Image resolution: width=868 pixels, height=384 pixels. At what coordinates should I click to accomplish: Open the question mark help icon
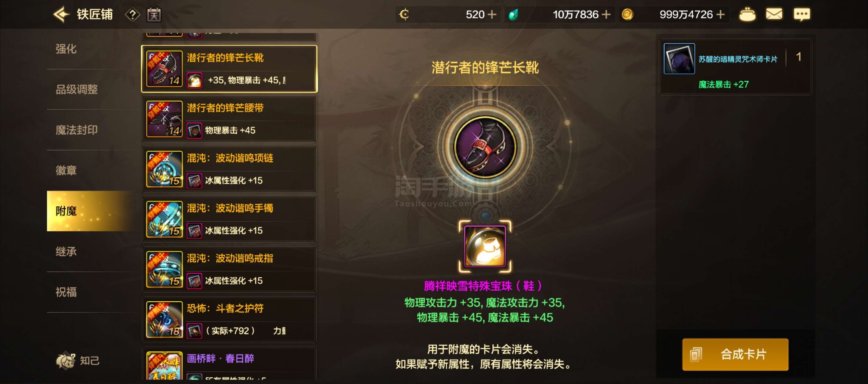click(x=132, y=15)
